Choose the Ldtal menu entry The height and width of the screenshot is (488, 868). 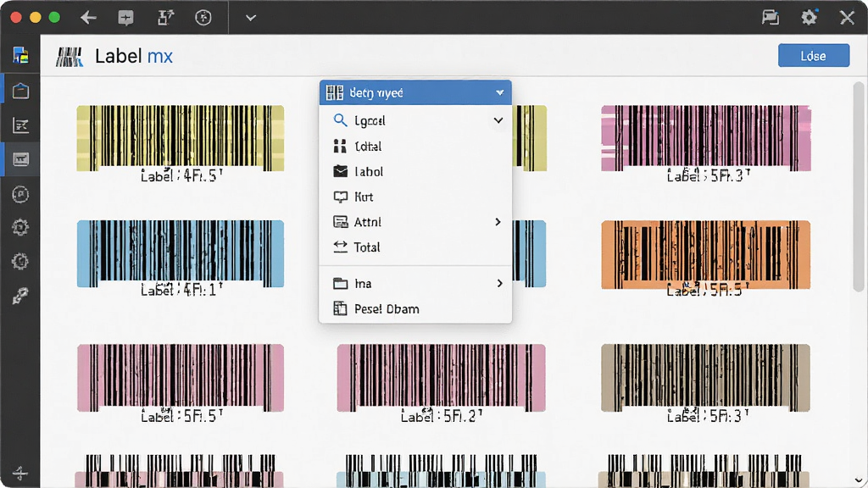(415, 146)
